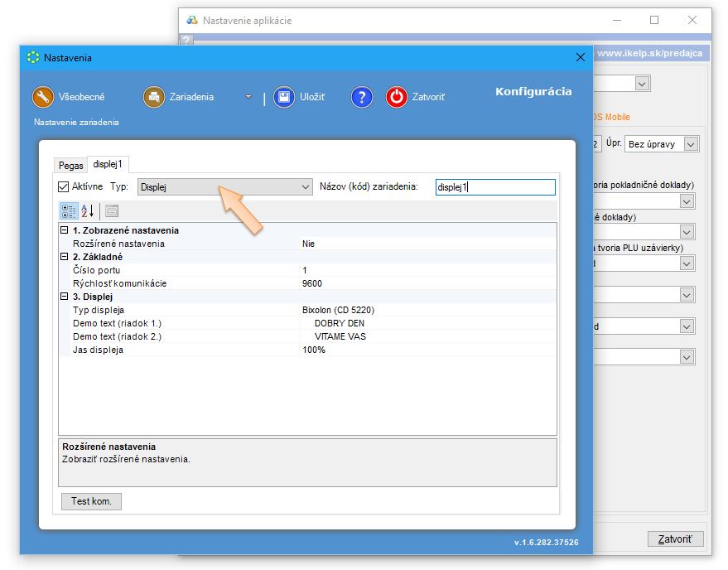Select the displej1 tab
Screen dimensions: 728x570
(x=108, y=165)
